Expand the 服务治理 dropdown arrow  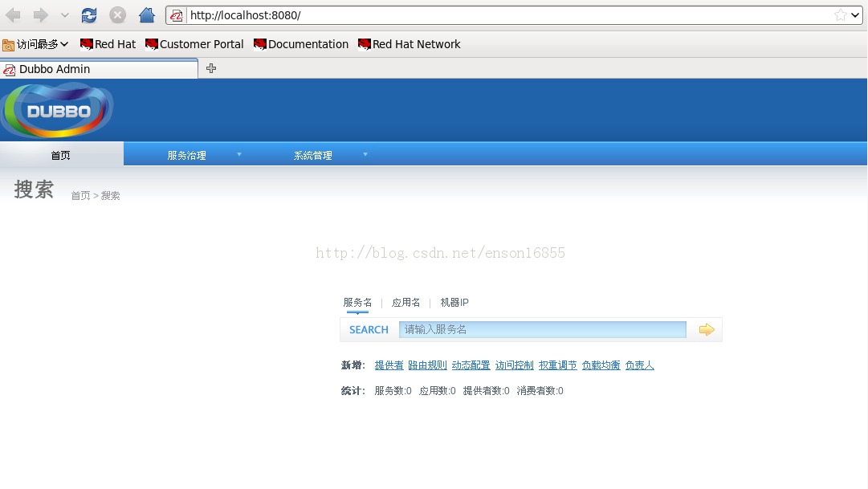click(239, 154)
